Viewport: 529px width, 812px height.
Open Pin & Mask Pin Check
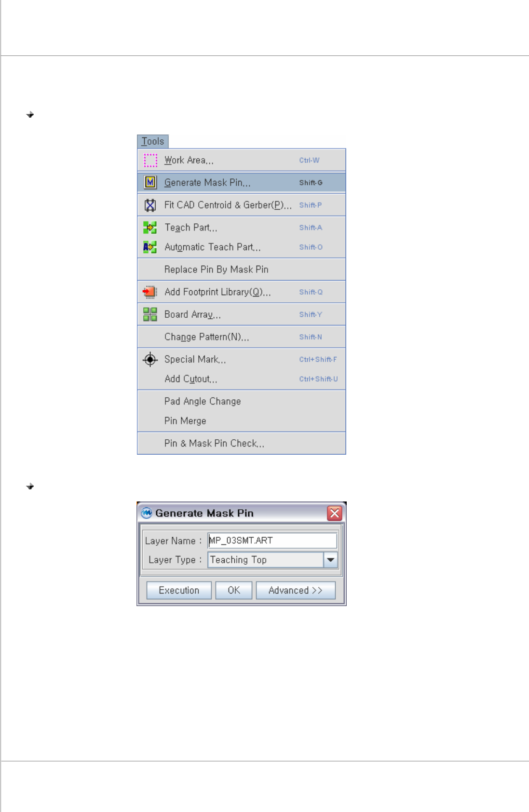[242, 443]
